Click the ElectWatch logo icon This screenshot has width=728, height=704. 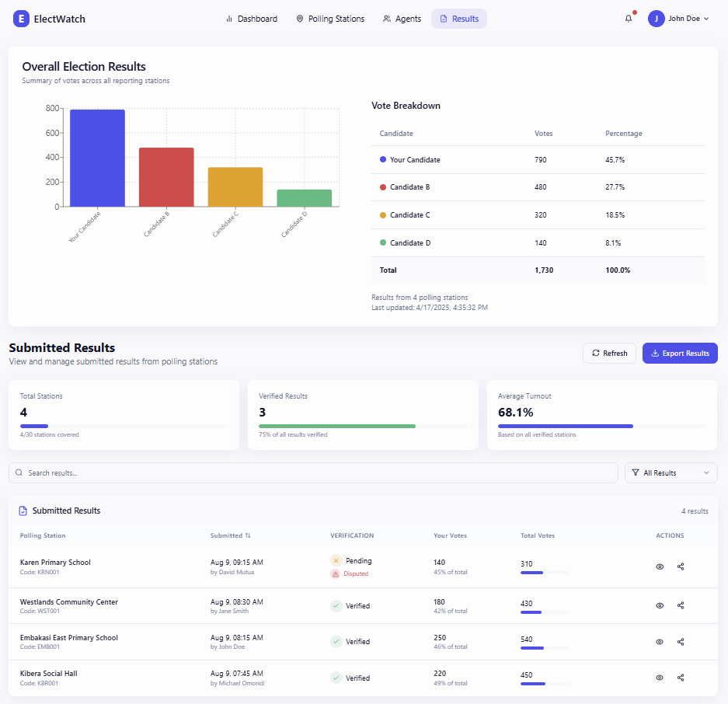point(21,19)
